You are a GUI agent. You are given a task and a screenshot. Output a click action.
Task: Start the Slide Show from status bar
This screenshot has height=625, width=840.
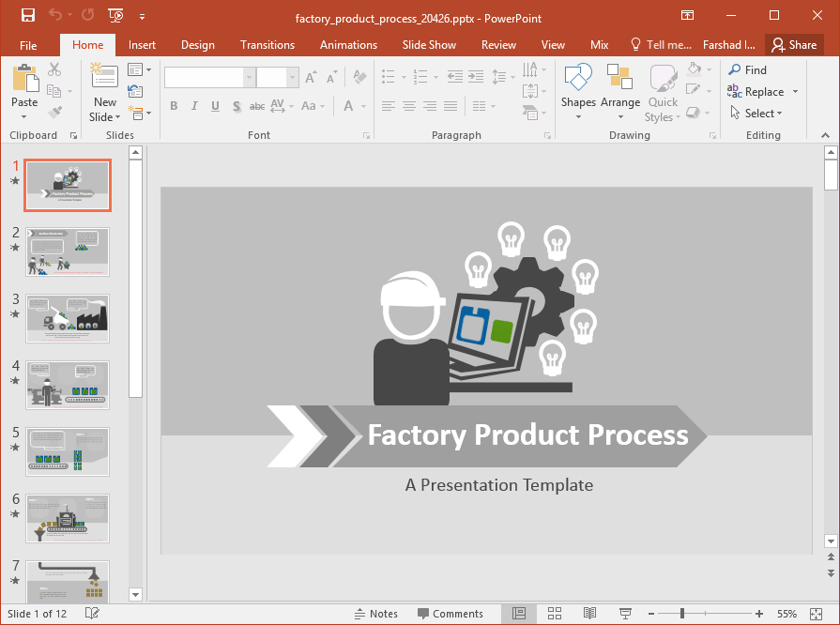(x=624, y=614)
